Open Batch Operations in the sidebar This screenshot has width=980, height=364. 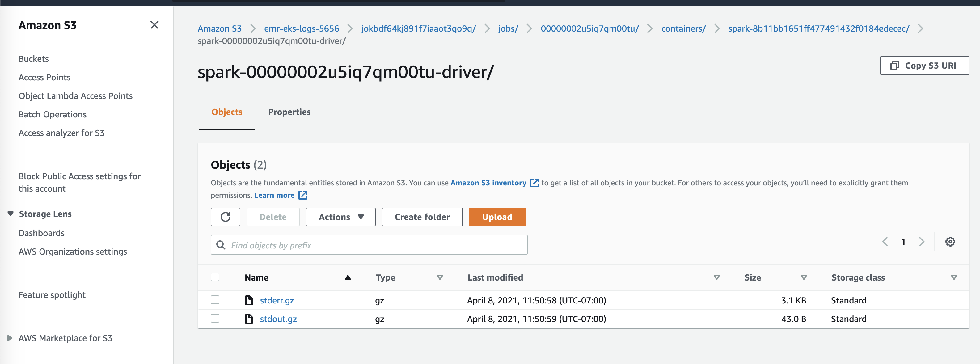[53, 115]
